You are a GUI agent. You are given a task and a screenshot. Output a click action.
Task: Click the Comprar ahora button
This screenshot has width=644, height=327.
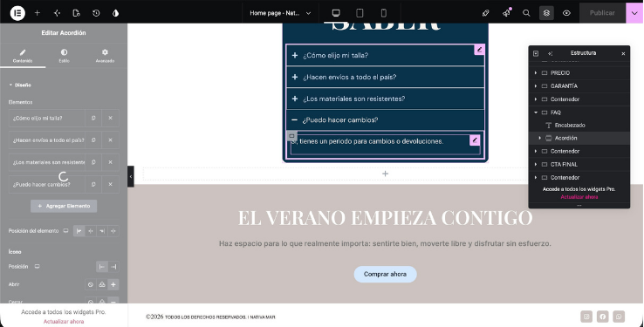coord(385,274)
